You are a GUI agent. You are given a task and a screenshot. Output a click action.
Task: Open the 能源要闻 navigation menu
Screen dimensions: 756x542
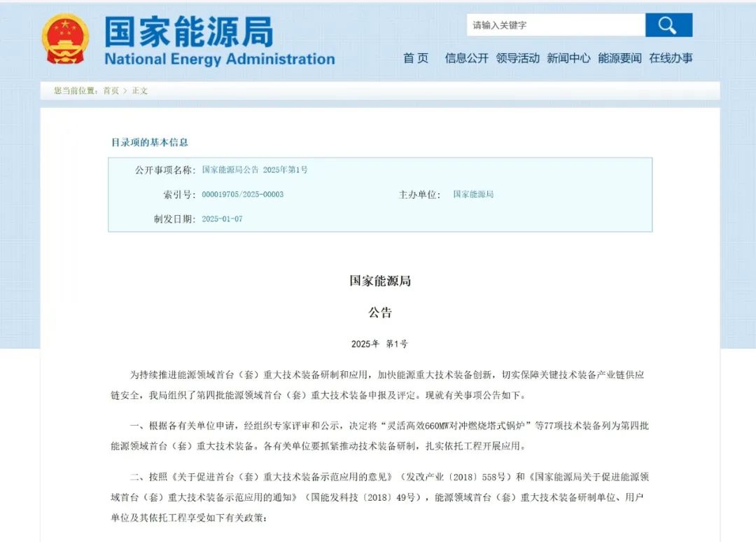[619, 58]
